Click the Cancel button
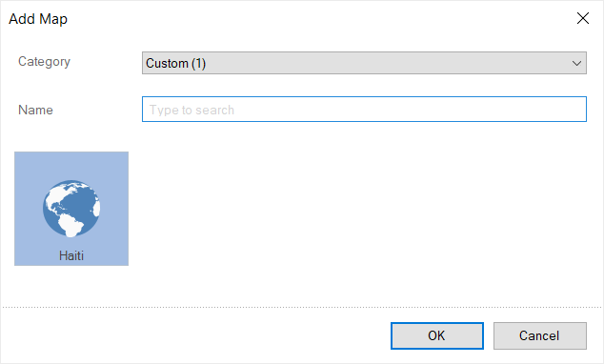 point(539,335)
